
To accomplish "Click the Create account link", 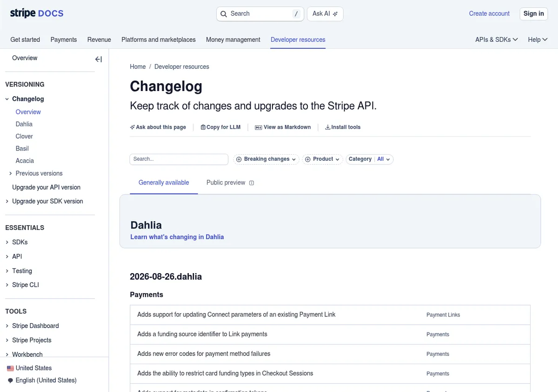I will click(x=489, y=13).
